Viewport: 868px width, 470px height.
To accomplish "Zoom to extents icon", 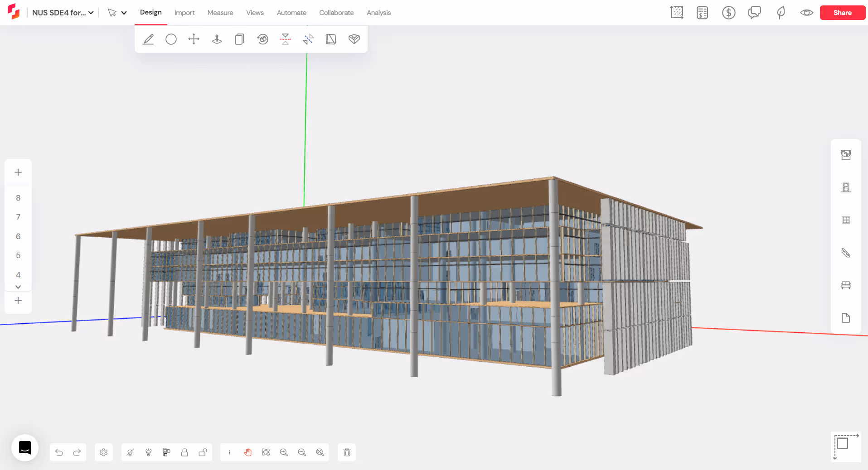I will [x=320, y=452].
